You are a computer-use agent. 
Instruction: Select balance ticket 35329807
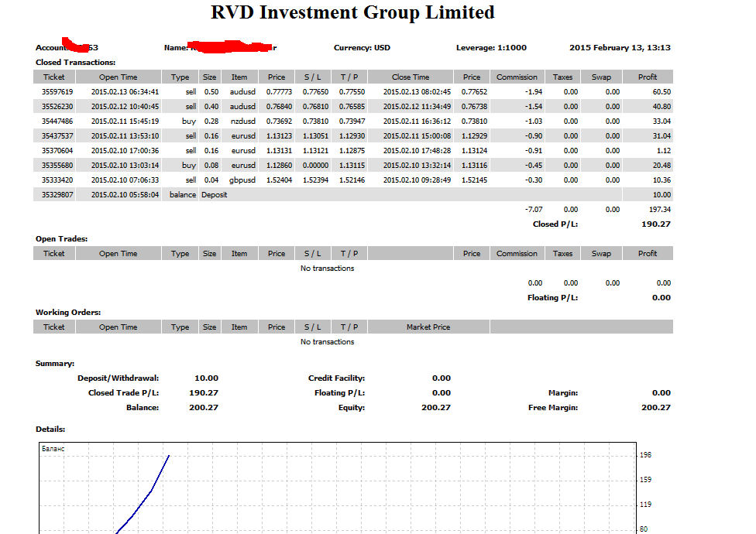point(57,194)
